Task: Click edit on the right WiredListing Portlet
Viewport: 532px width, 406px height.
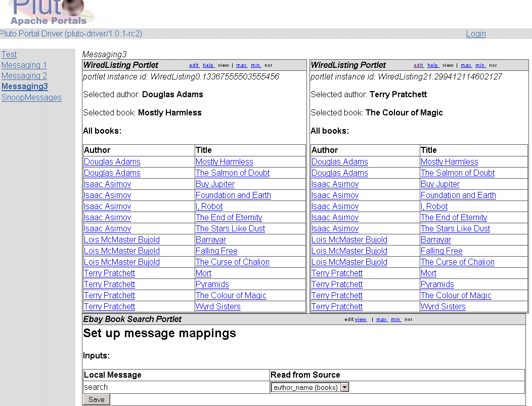Action: coord(419,65)
